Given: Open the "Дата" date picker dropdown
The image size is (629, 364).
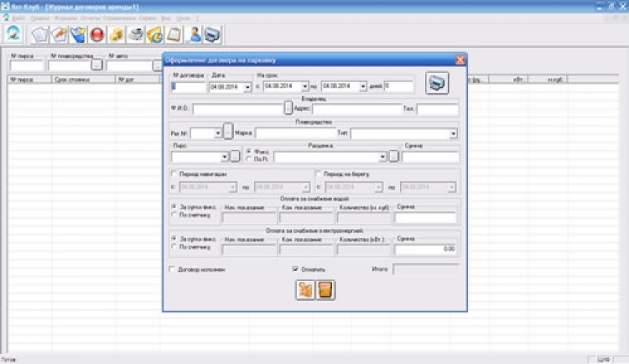Looking at the screenshot, I should point(247,86).
